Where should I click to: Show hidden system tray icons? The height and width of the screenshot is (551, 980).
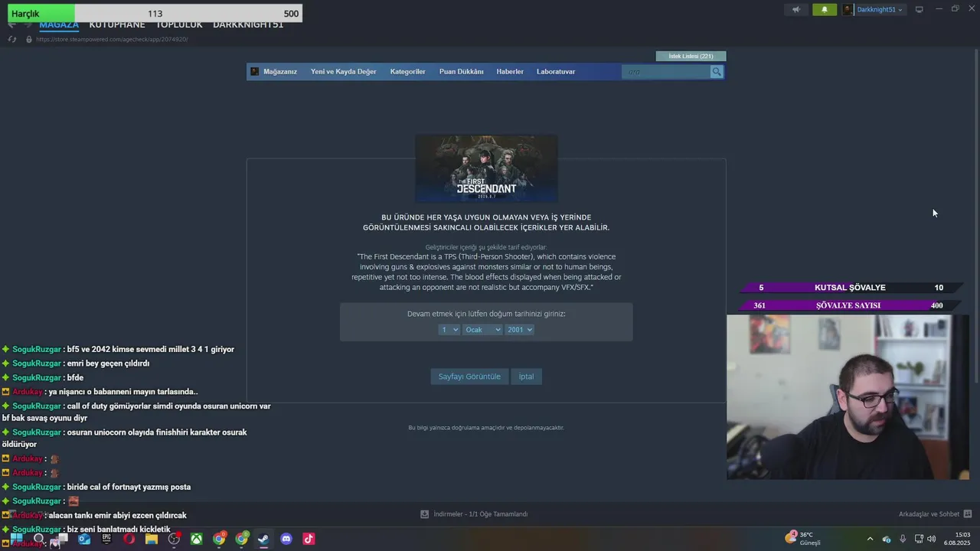(870, 539)
